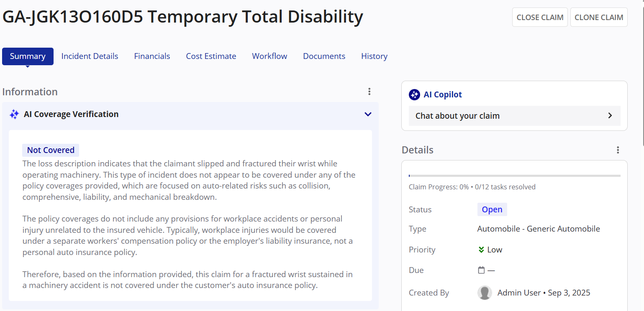Open the Cost Estimate tab
Viewport: 644px width, 311px height.
click(x=211, y=56)
